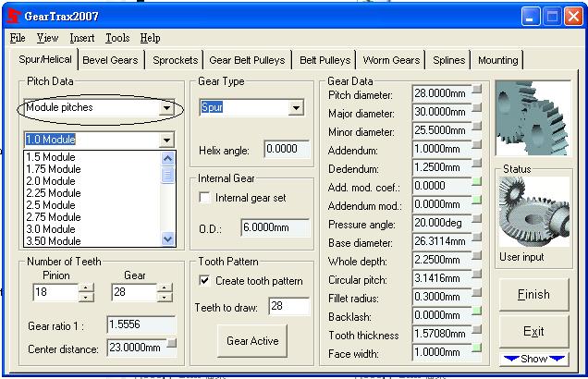Select 3.0 Module from the list
588x379 pixels.
click(x=92, y=229)
